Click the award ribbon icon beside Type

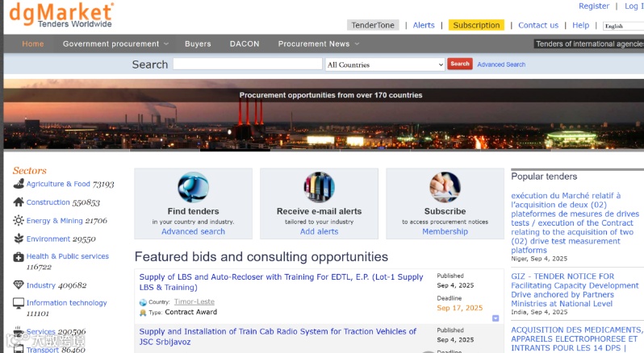(x=143, y=313)
